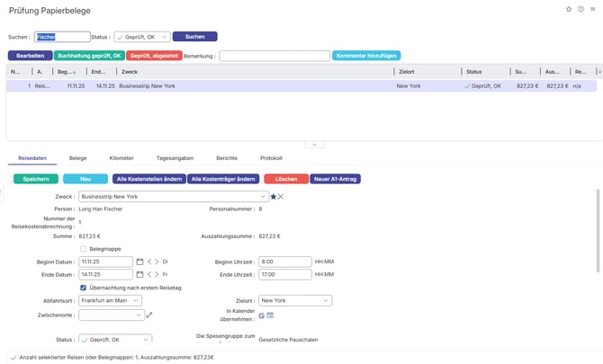
Task: Collapse the results table panel chevron
Action: point(310,144)
